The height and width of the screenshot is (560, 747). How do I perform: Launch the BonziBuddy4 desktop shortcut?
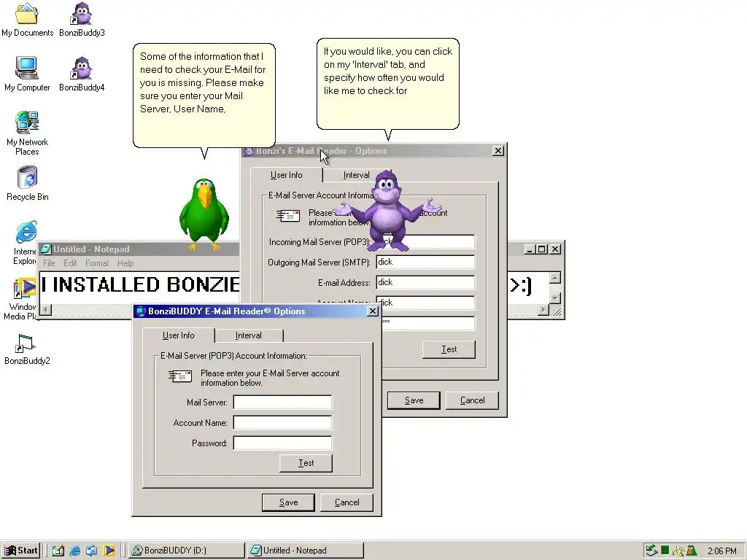pos(82,68)
